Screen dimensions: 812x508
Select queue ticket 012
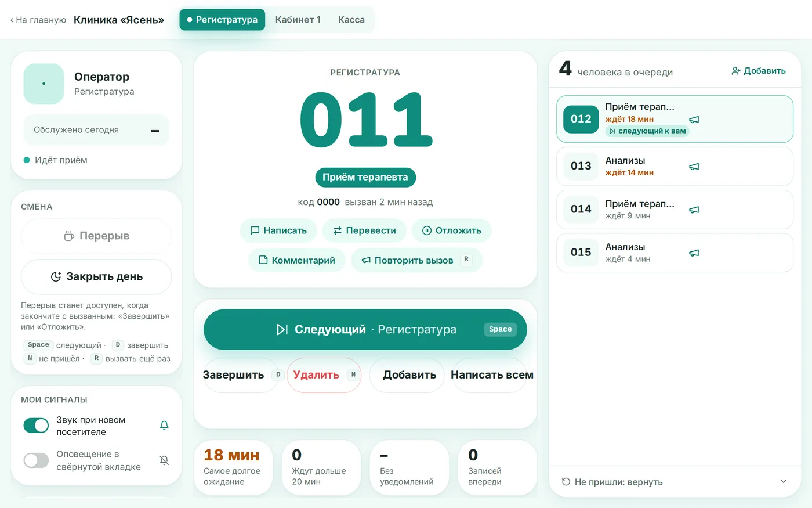point(675,119)
